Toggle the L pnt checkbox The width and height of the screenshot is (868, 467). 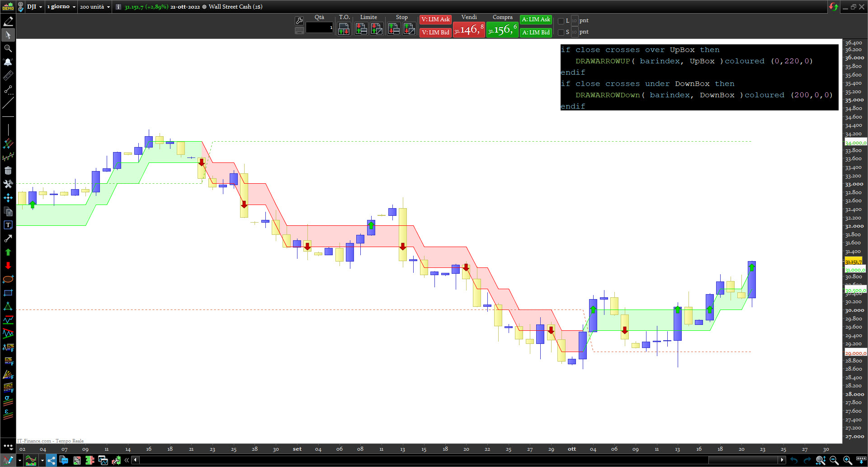[561, 21]
